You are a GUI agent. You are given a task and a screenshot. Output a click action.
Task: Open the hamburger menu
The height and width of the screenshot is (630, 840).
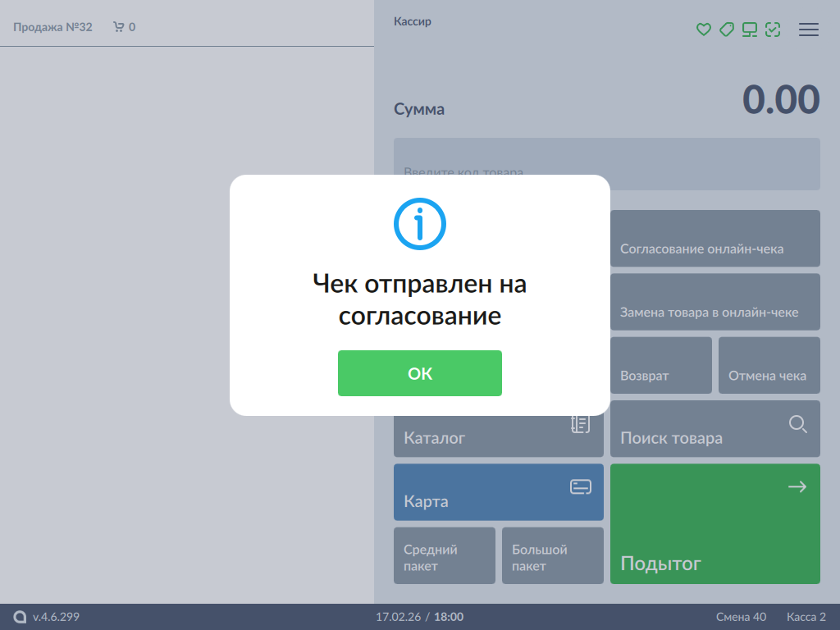point(809,30)
